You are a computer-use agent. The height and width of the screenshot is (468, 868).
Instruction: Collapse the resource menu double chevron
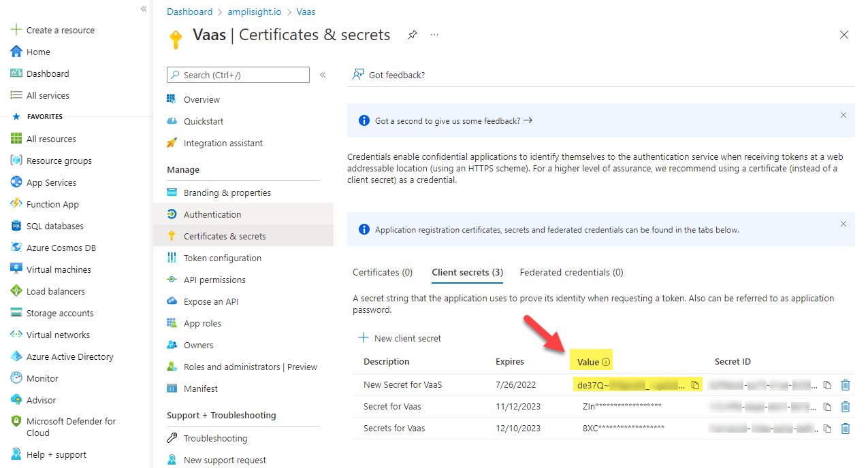pyautogui.click(x=323, y=75)
